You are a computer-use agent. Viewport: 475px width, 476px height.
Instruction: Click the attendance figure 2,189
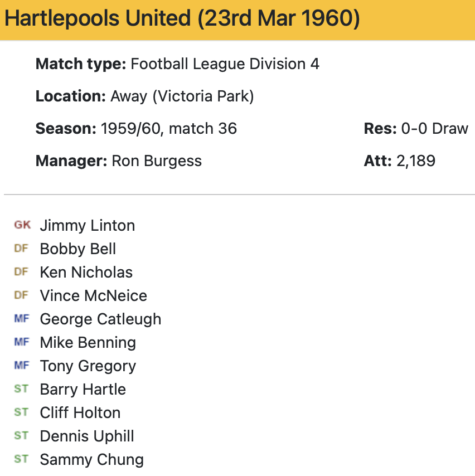(415, 162)
